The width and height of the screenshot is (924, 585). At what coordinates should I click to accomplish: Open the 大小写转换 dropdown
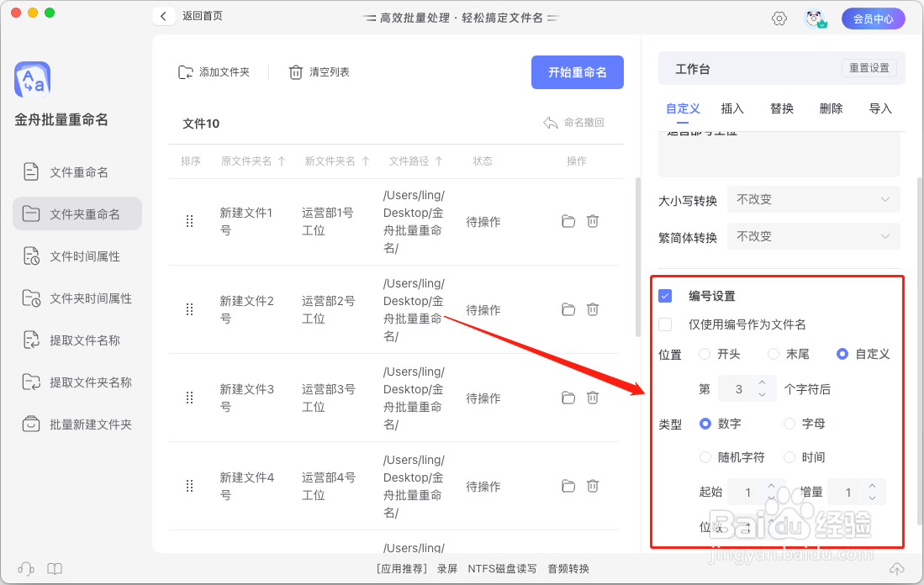click(813, 200)
